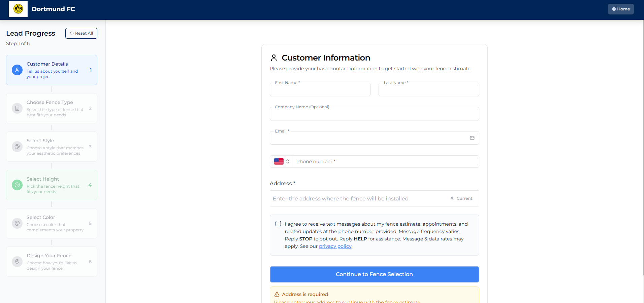
Task: Click the Customer Details person icon
Action: click(x=17, y=70)
